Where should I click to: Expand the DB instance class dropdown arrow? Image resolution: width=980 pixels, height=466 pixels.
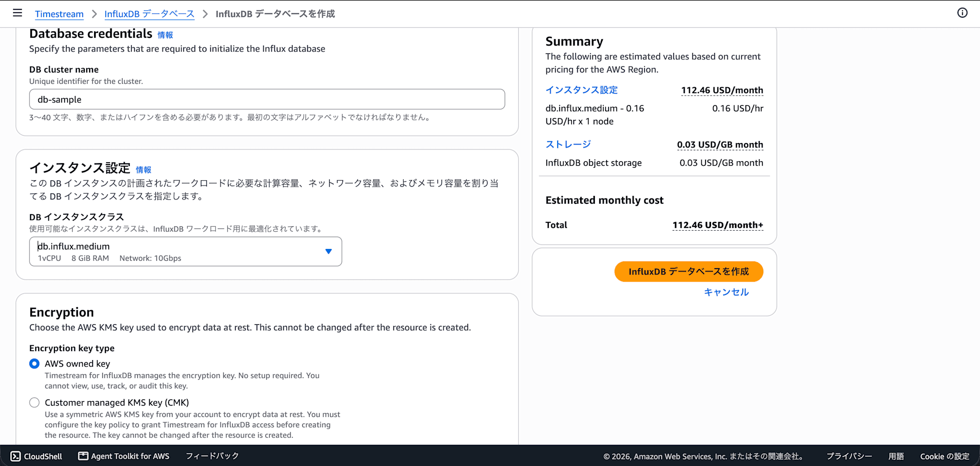coord(328,251)
